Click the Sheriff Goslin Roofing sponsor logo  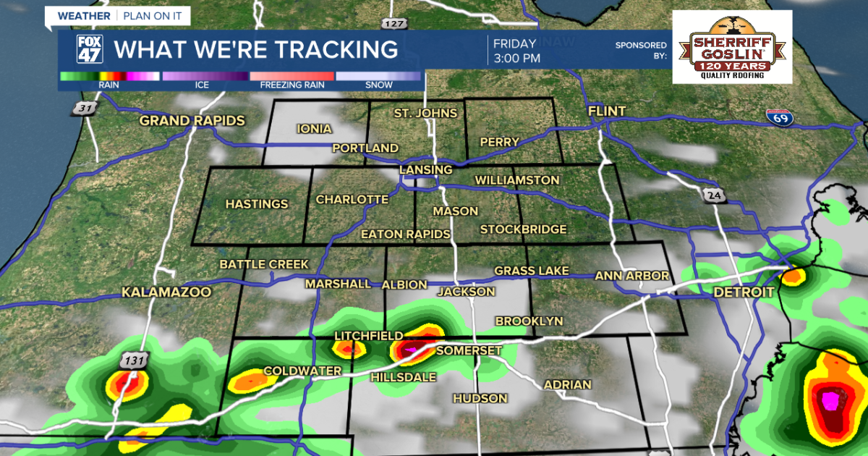coord(733,46)
